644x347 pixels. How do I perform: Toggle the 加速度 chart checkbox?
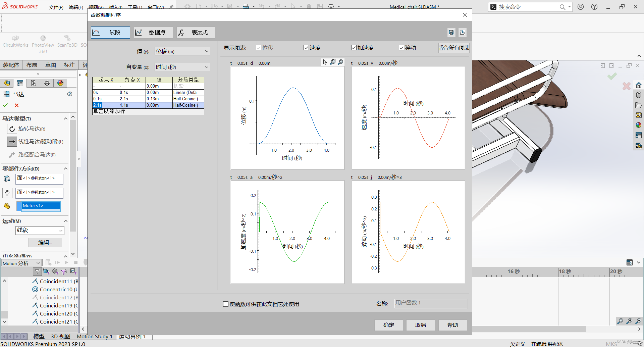pyautogui.click(x=354, y=48)
